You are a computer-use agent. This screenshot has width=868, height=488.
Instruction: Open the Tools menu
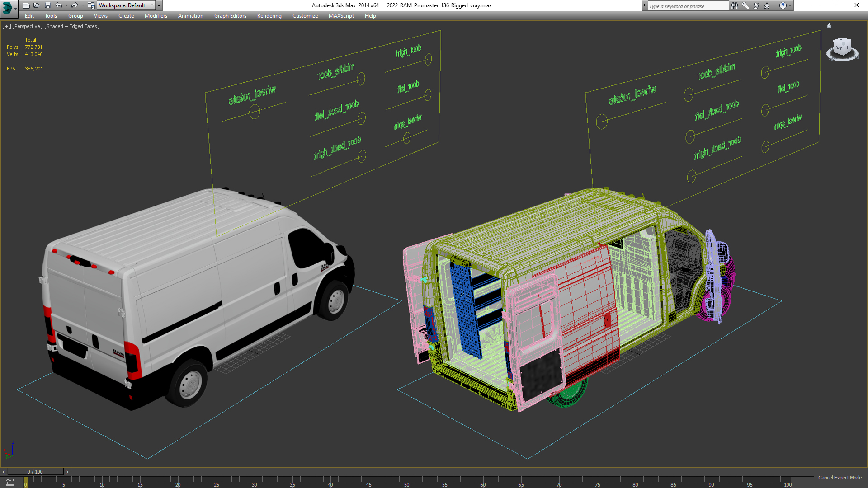point(51,16)
